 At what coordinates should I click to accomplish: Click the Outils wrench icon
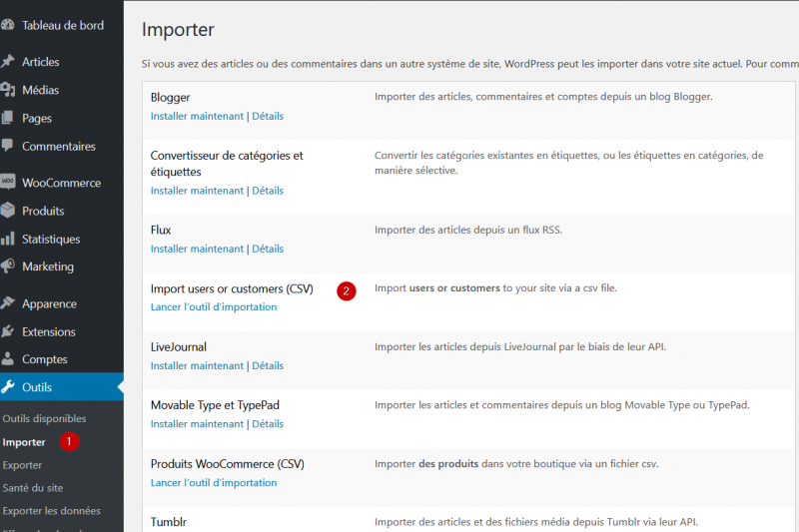coord(7,387)
